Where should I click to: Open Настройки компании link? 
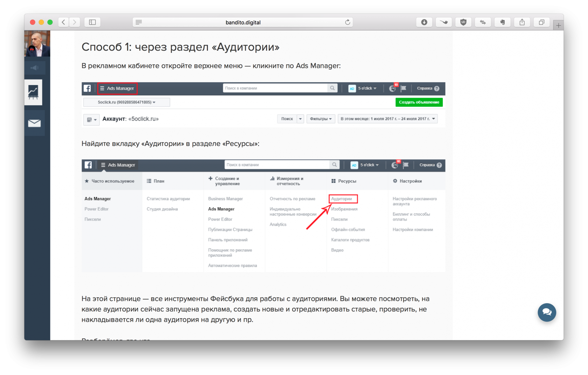click(413, 230)
